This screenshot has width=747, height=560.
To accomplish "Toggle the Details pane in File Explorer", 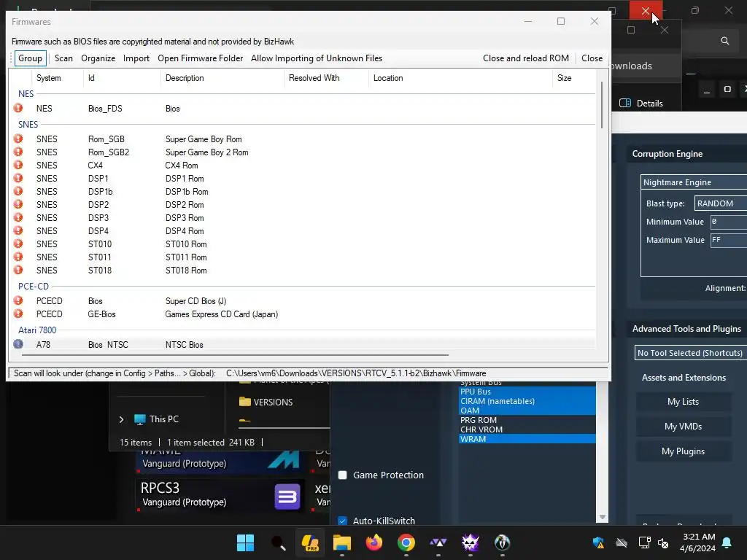I will (641, 104).
